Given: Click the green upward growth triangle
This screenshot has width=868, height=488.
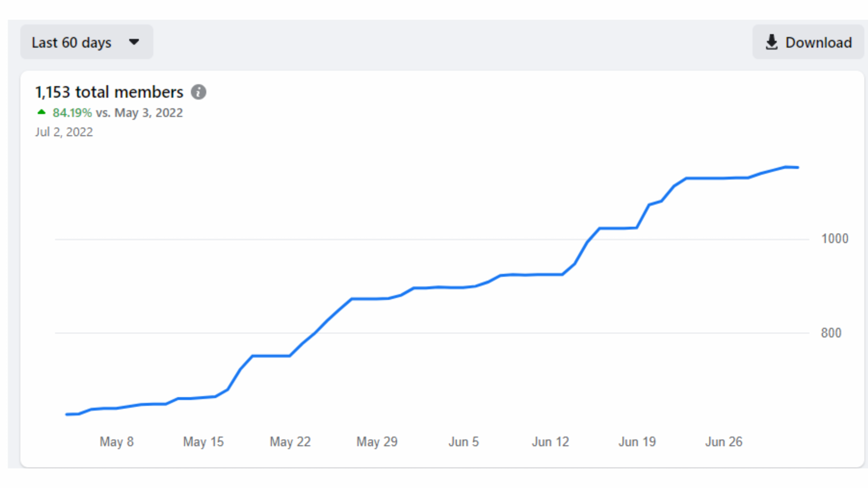Looking at the screenshot, I should pos(42,112).
